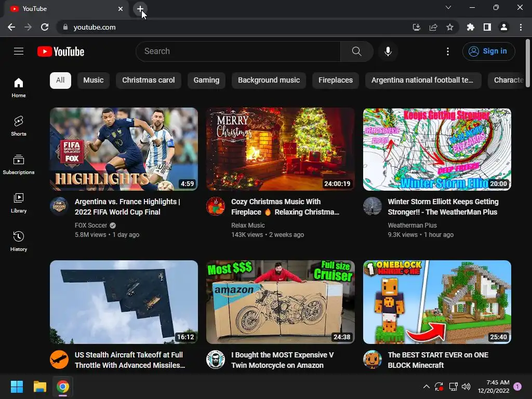Image resolution: width=532 pixels, height=399 pixels.
Task: Click the magnifier search button
Action: [356, 51]
